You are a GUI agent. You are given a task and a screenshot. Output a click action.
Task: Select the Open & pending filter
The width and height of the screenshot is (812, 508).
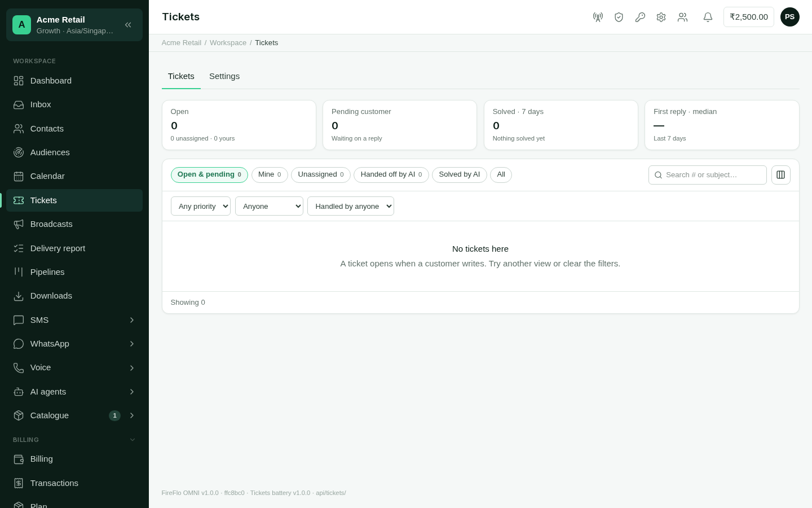[x=209, y=175]
